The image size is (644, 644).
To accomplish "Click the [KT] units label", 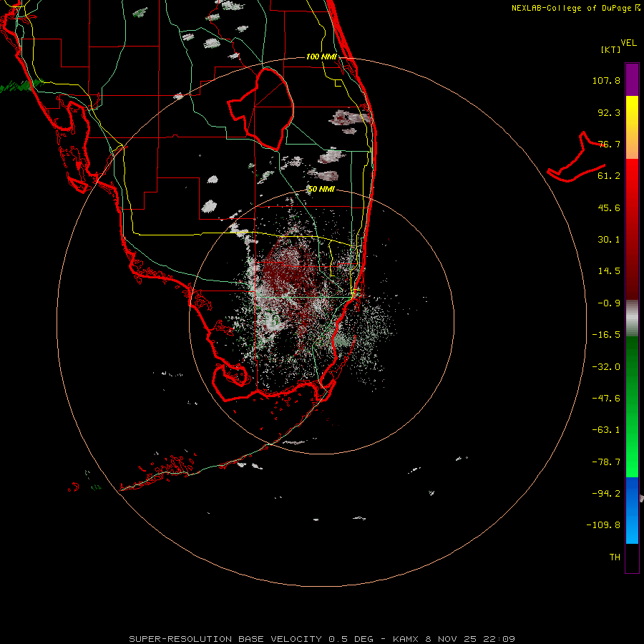I will (x=611, y=49).
